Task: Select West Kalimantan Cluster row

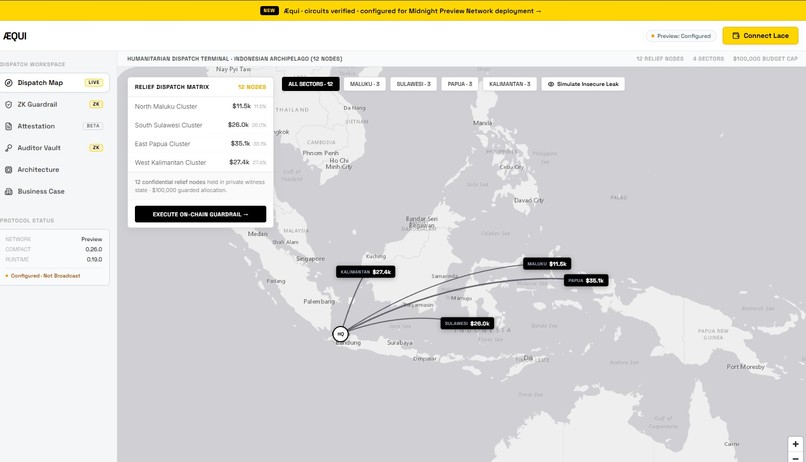Action: 200,162
